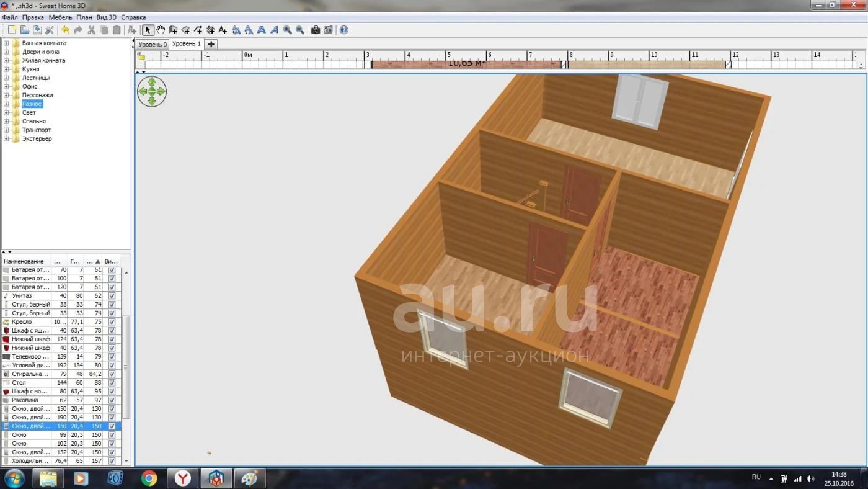The image size is (868, 489).
Task: Choose the Create polylines tool
Action: [x=198, y=30]
